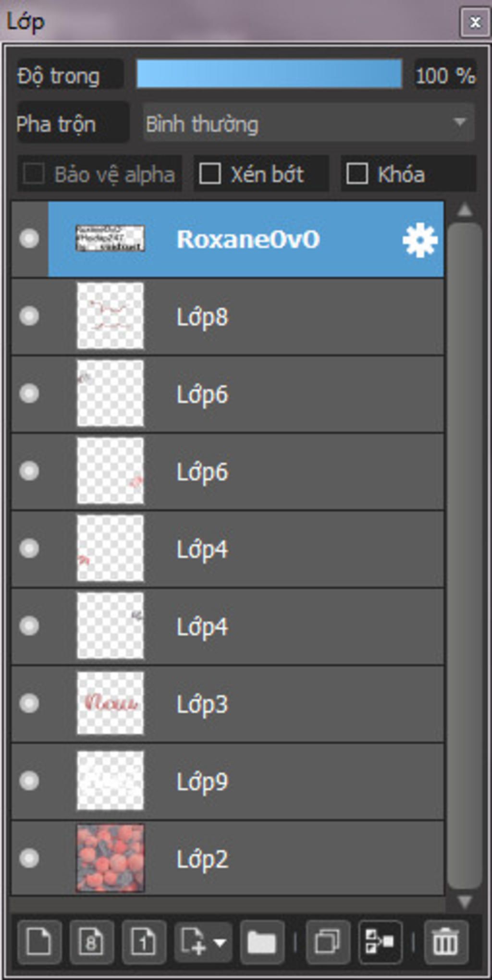Enable the Xén bớt checkbox
This screenshot has width=492, height=980.
[210, 173]
